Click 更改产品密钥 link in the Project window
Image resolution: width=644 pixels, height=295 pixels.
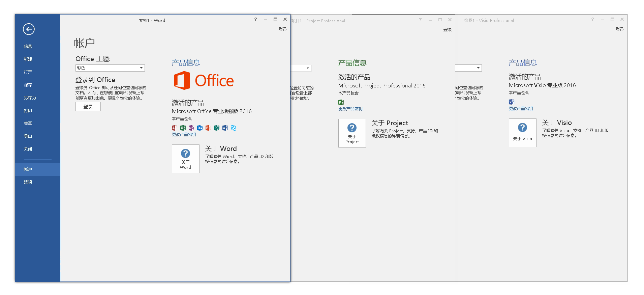click(x=350, y=109)
